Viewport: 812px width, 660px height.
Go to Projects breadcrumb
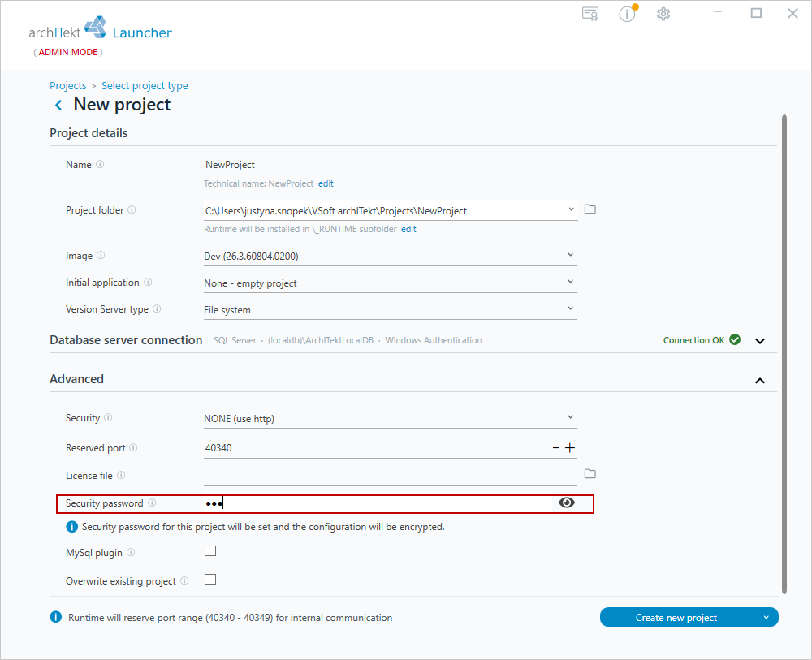point(68,85)
